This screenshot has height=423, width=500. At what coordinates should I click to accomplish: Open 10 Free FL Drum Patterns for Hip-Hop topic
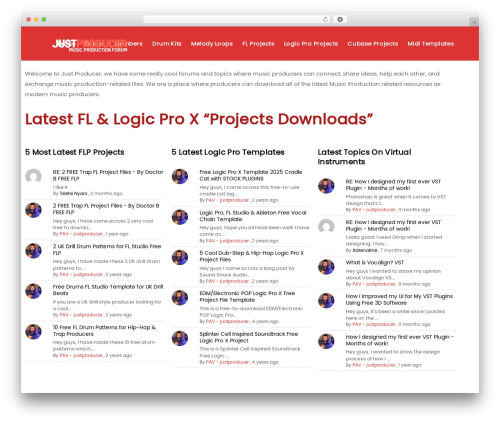[104, 331]
